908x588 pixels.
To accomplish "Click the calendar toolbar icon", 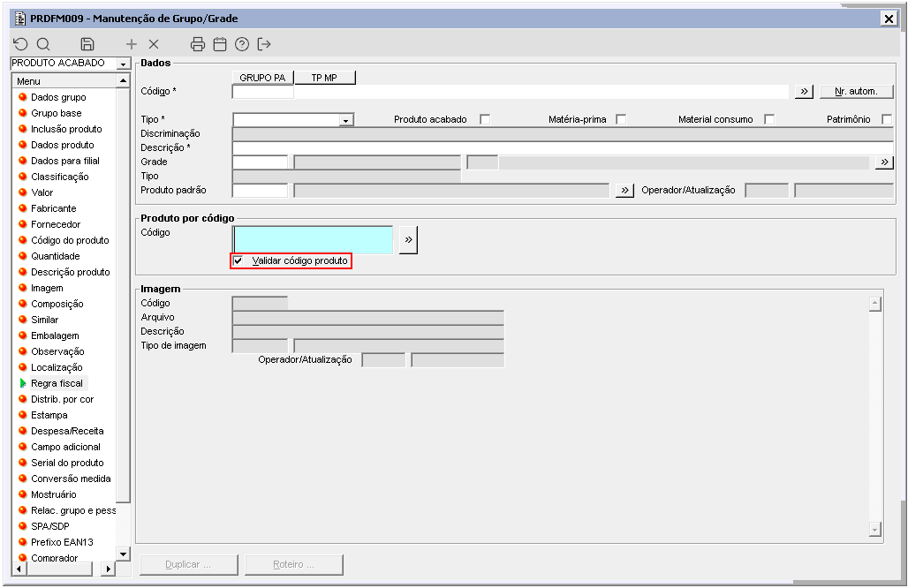I will [220, 44].
